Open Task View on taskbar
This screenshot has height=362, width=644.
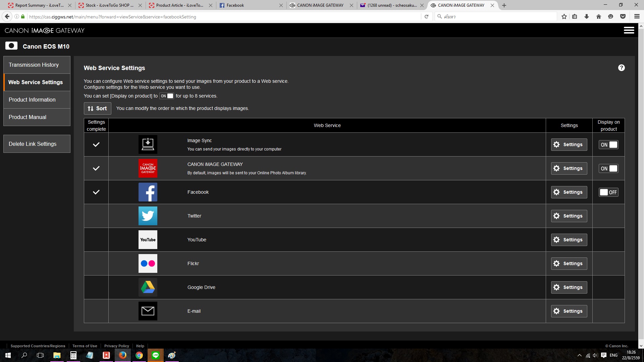pos(40,355)
